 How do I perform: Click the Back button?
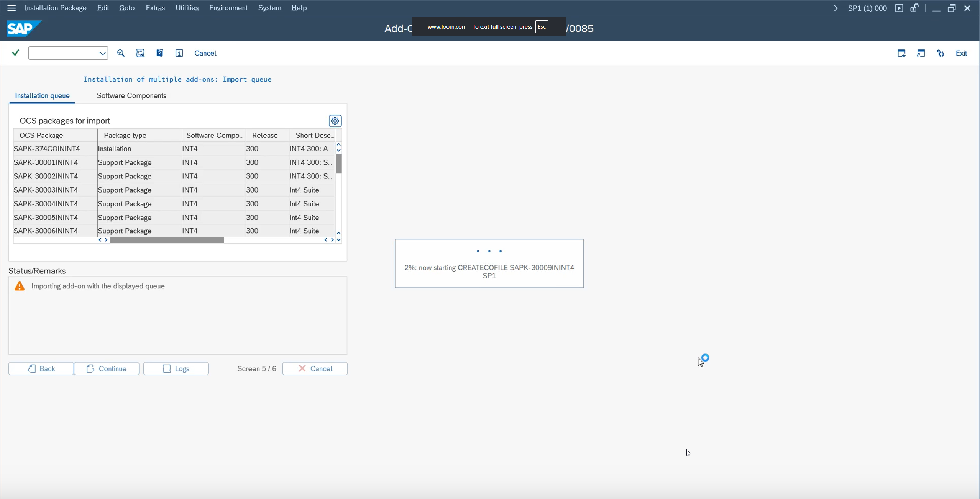(x=41, y=368)
